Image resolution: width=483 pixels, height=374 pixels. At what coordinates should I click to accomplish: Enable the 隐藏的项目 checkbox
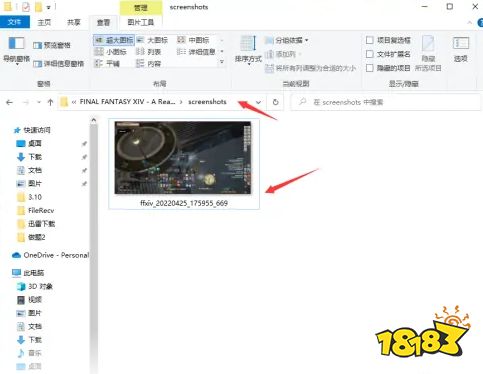(370, 68)
